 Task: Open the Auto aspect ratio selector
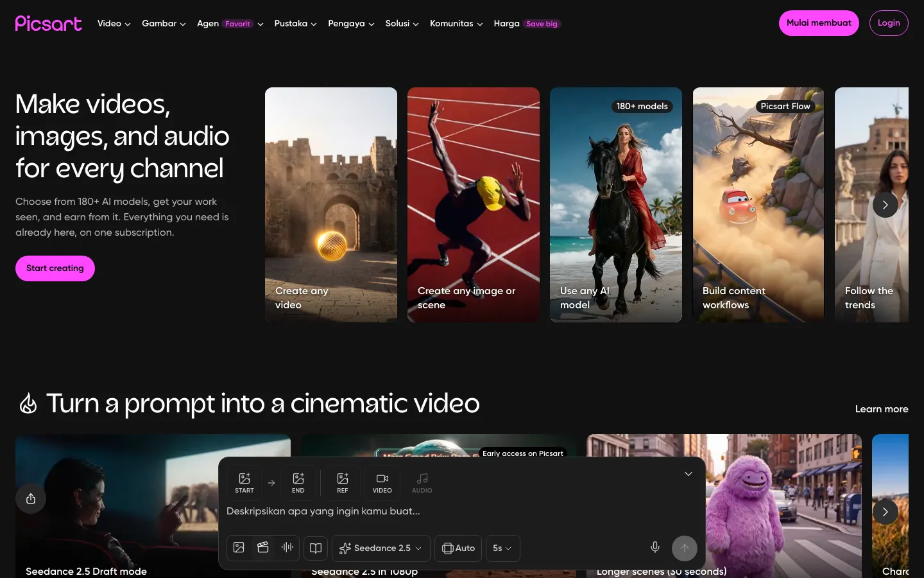458,548
